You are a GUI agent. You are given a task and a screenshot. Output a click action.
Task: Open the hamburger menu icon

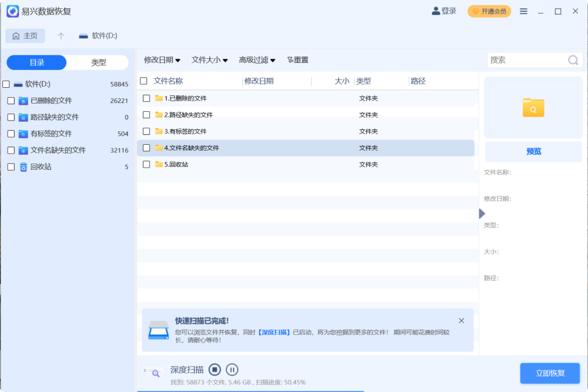coord(523,11)
